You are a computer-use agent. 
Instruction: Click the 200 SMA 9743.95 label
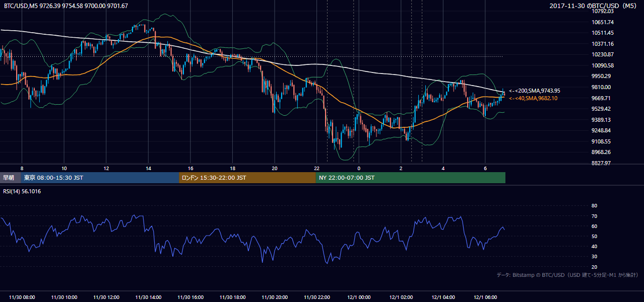pos(534,91)
